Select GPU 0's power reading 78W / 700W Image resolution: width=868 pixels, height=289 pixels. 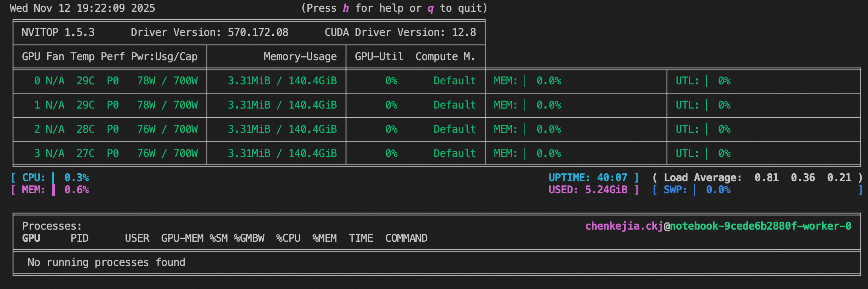tap(167, 81)
